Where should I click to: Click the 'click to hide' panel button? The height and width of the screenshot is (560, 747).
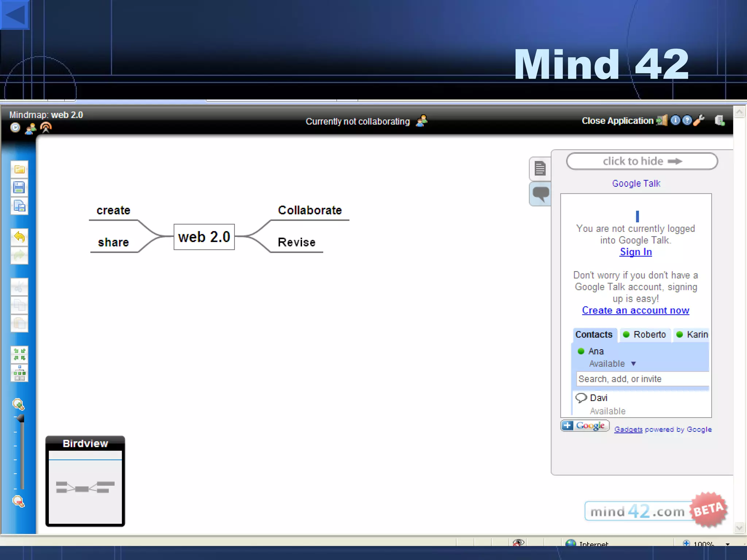pos(642,161)
